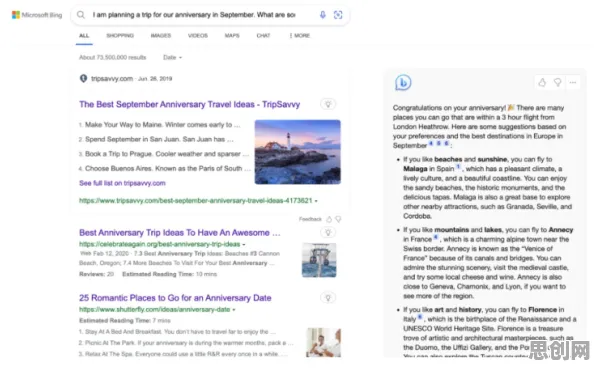Click 'Estimated Reading Time: 10 mins' text

tap(170, 274)
